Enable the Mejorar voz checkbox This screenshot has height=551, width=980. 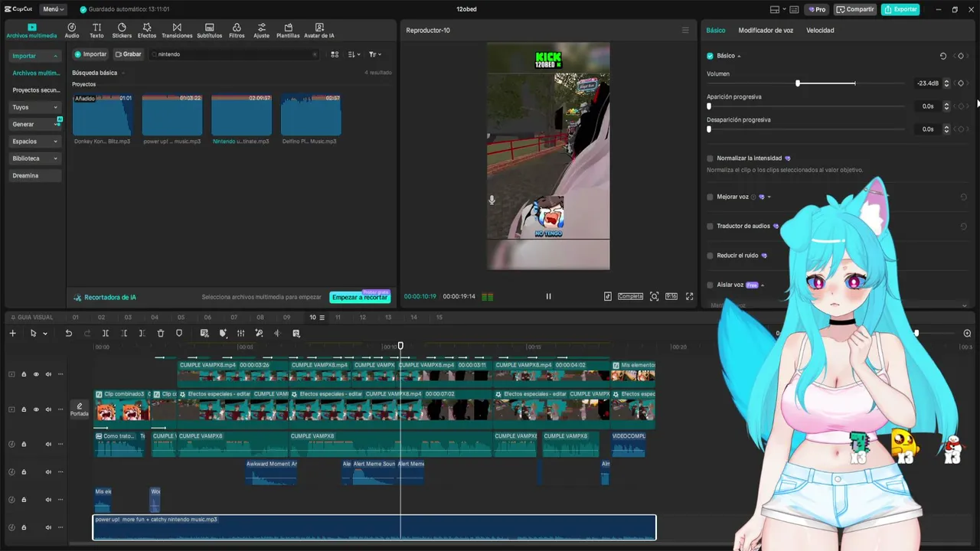[x=710, y=197]
